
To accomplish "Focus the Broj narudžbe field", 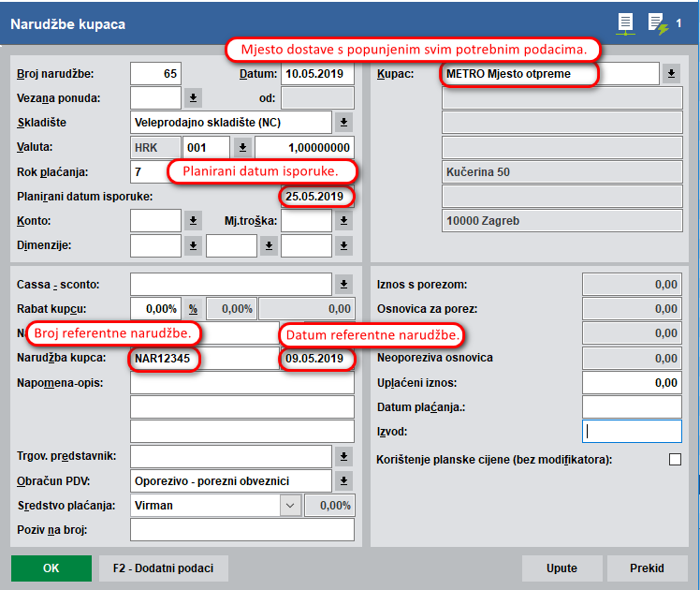I will click(x=155, y=74).
